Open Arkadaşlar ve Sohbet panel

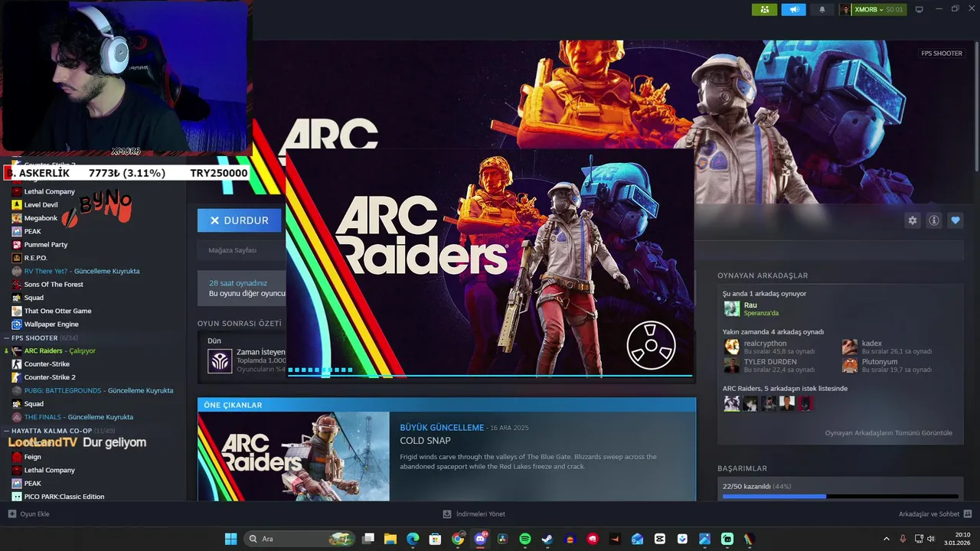point(935,514)
